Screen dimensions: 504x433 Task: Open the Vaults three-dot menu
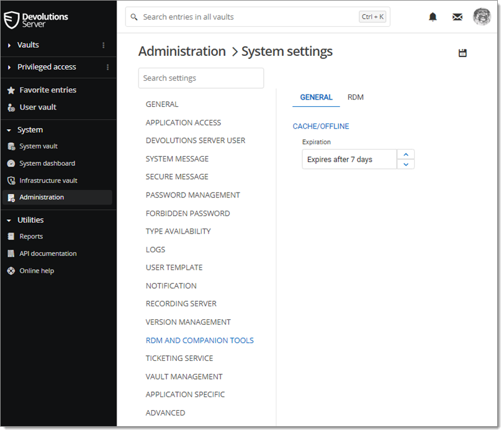pyautogui.click(x=104, y=45)
